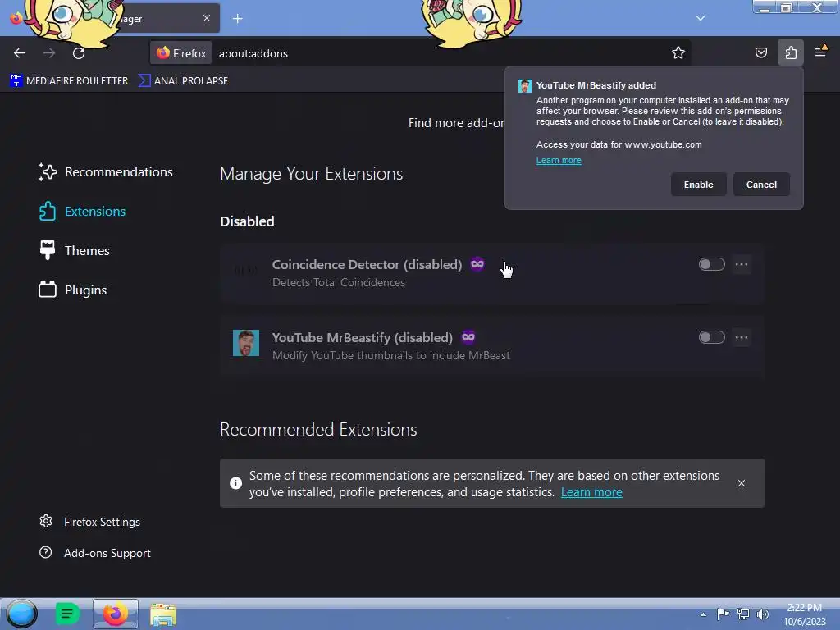Reload the current page
840x630 pixels.
coord(79,53)
